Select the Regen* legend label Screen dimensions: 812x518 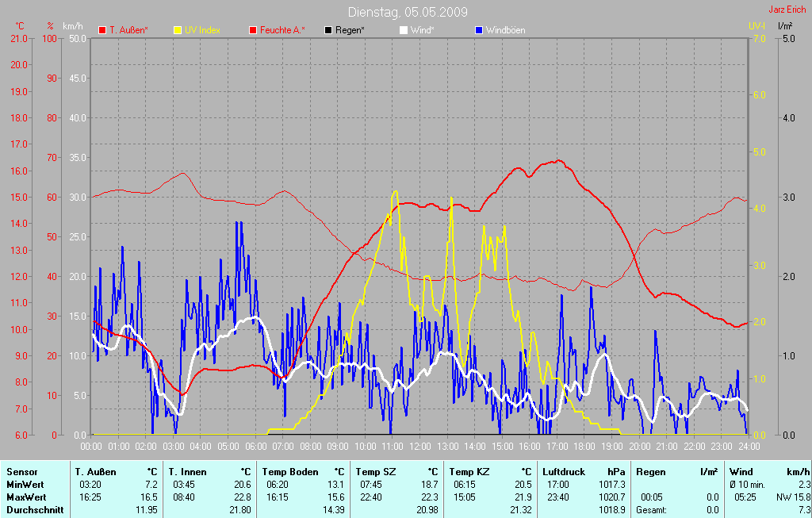coord(350,30)
